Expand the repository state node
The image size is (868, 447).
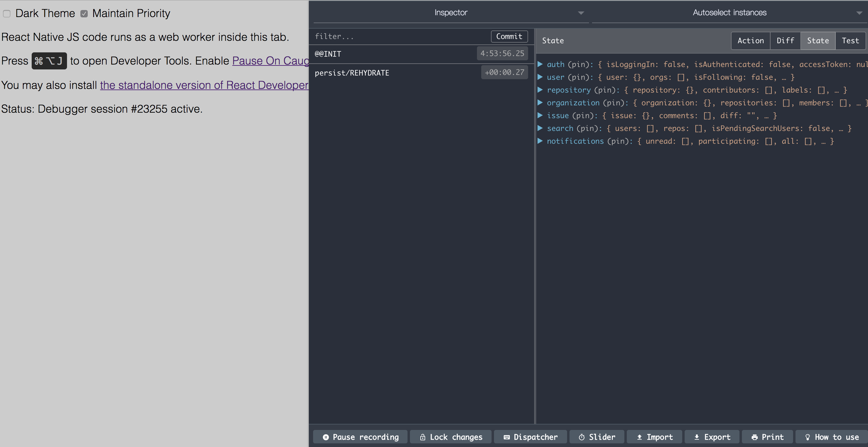(540, 90)
